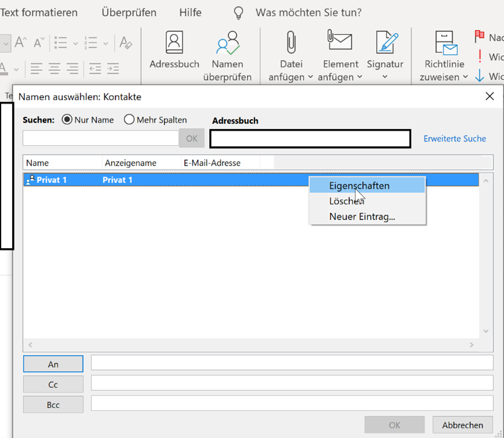Select the 'Nur Name' radio button
504x438 pixels.
[x=67, y=120]
